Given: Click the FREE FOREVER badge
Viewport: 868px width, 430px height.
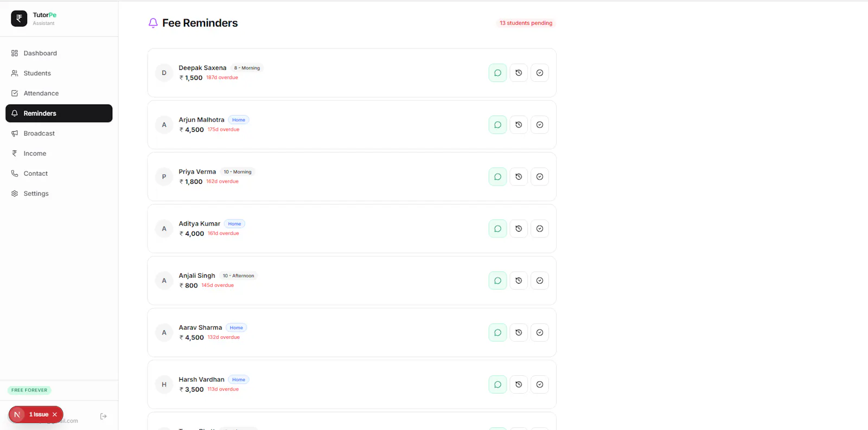Looking at the screenshot, I should pyautogui.click(x=29, y=390).
